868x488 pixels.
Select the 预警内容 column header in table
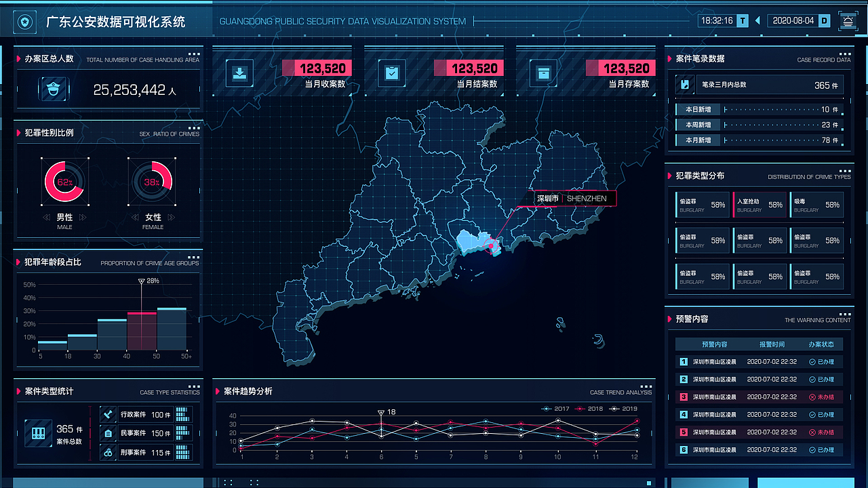[713, 344]
